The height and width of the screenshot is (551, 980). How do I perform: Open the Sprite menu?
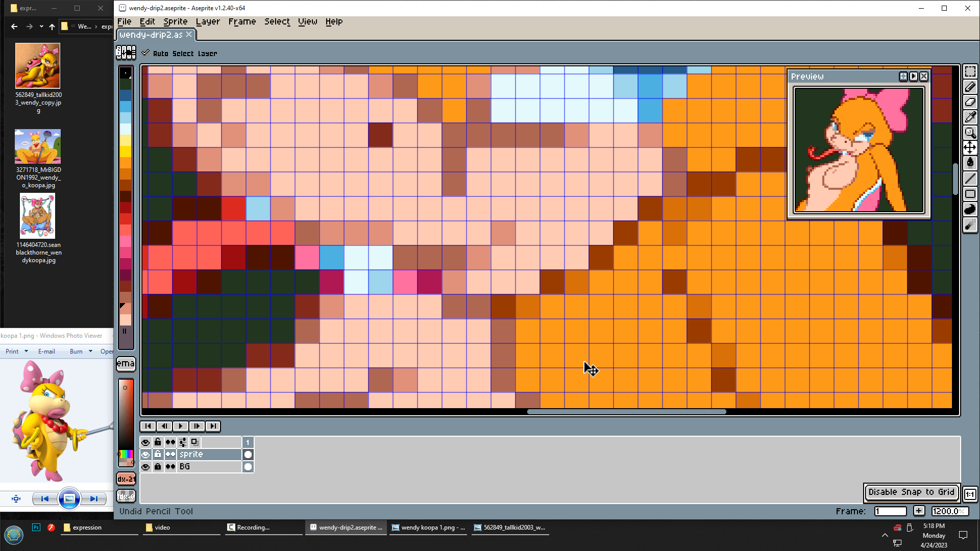(175, 21)
